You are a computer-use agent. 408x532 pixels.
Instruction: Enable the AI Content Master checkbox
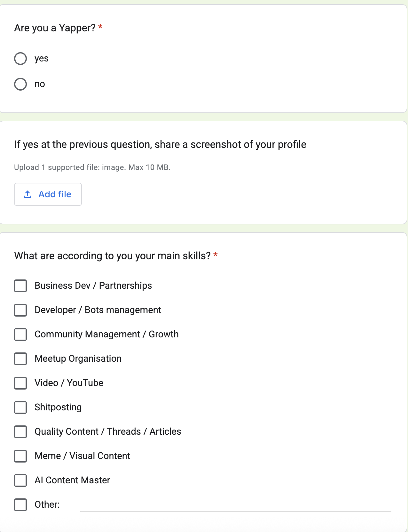coord(20,480)
